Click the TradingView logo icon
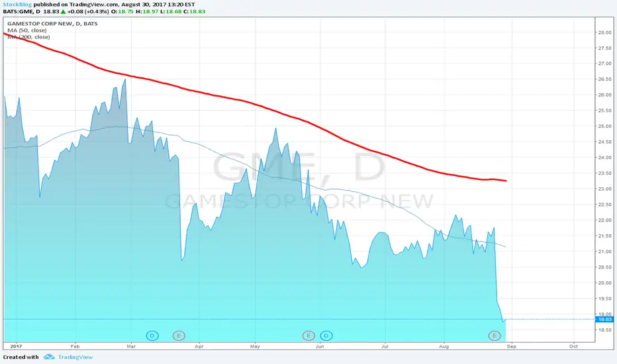Screen dimensions: 617x364 click(x=49, y=357)
